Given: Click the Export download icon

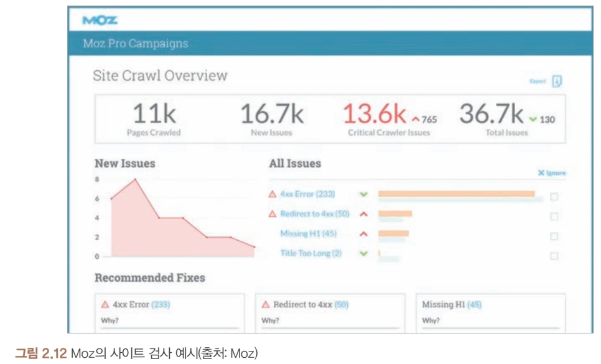Looking at the screenshot, I should click(x=557, y=82).
